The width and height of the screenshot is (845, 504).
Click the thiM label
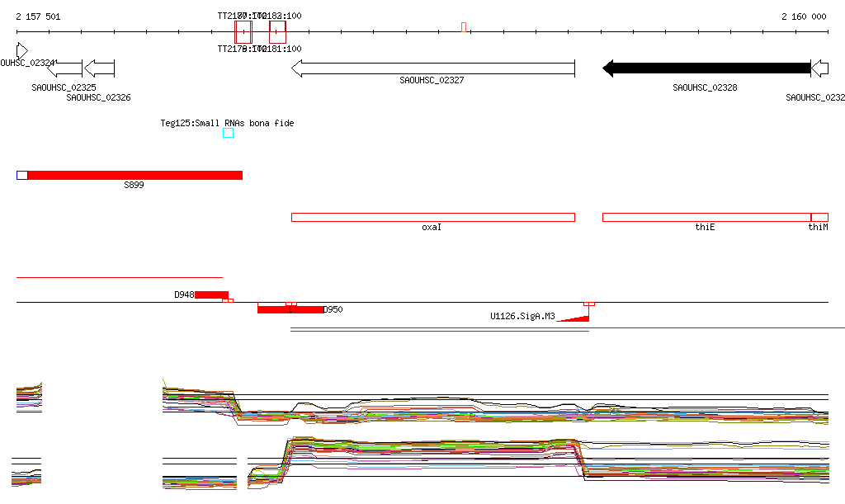pos(818,227)
